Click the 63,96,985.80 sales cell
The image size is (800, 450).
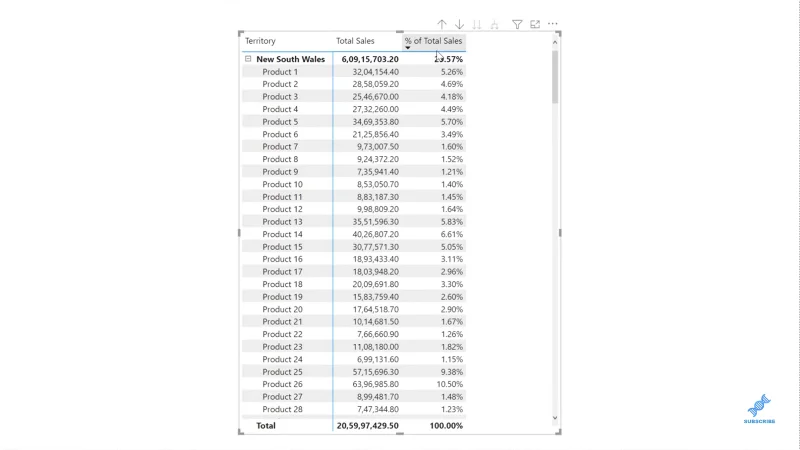click(x=376, y=384)
